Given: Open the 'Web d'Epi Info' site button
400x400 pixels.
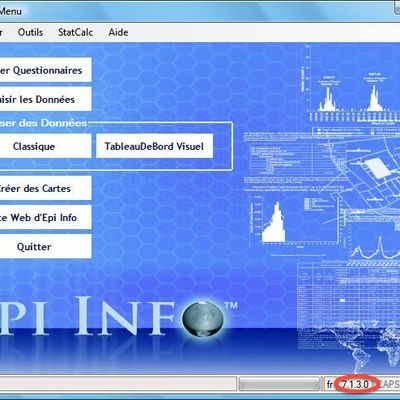Looking at the screenshot, I should 45,217.
